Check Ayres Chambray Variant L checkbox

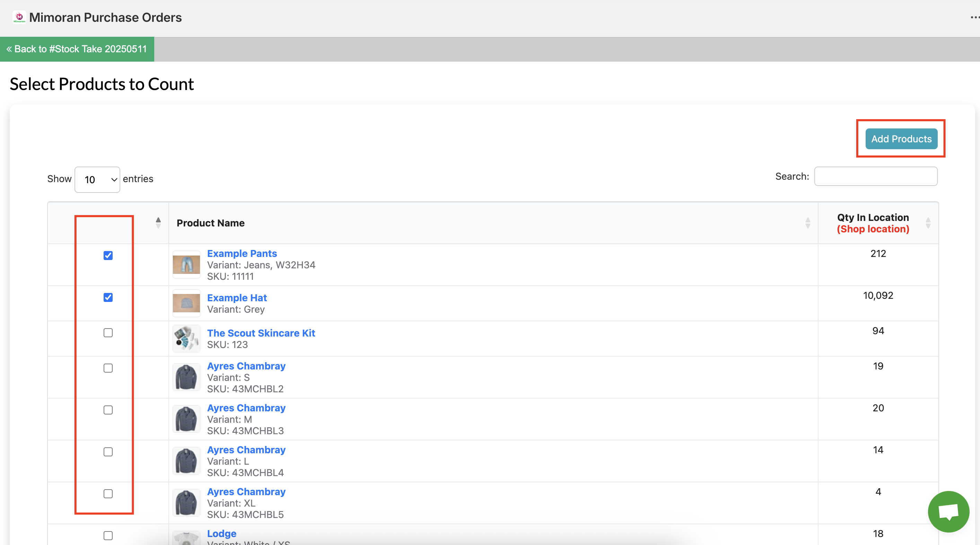108,452
